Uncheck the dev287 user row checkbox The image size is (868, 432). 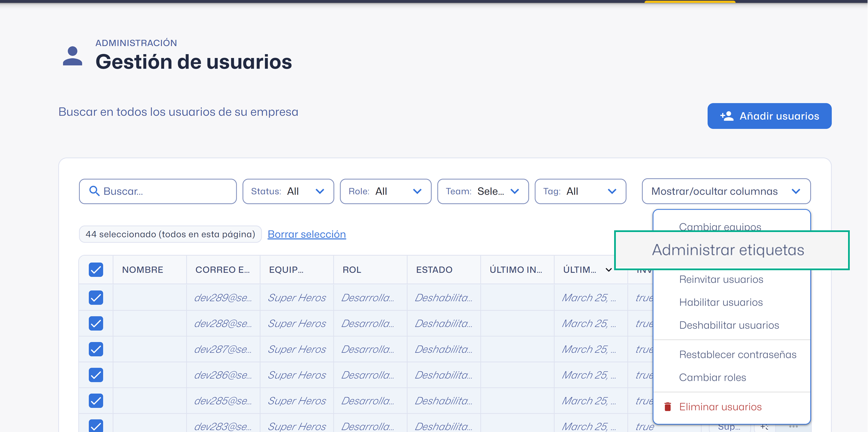[x=96, y=349]
